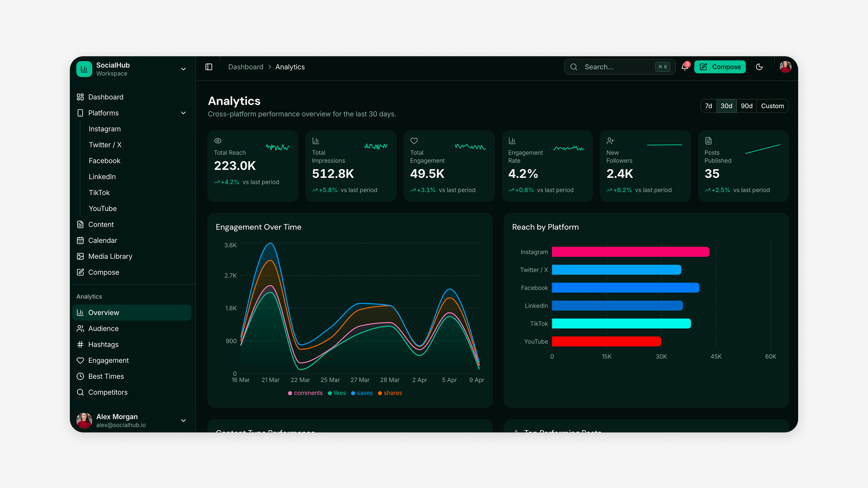Toggle the saves legend series

pos(362,393)
